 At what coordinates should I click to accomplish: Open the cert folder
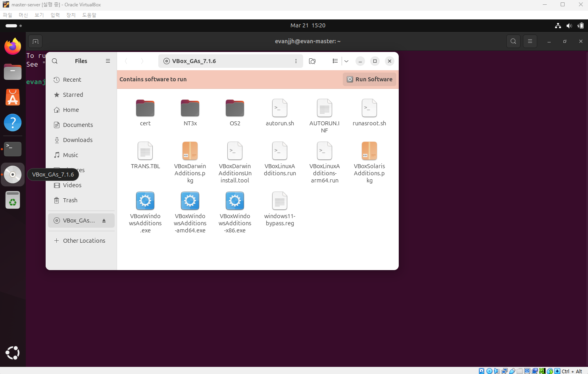point(145,113)
